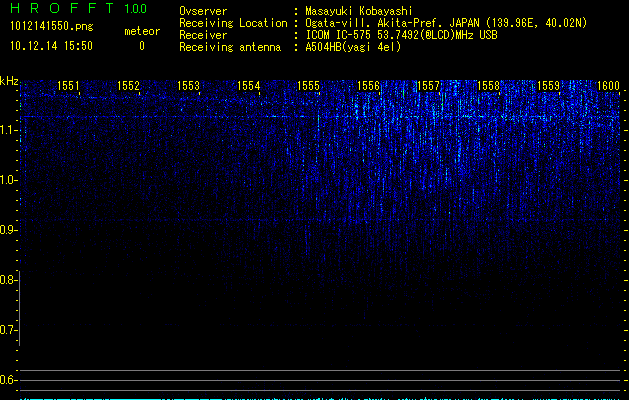629x400 pixels.
Task: Select the 1557 time marker
Action: [x=428, y=86]
